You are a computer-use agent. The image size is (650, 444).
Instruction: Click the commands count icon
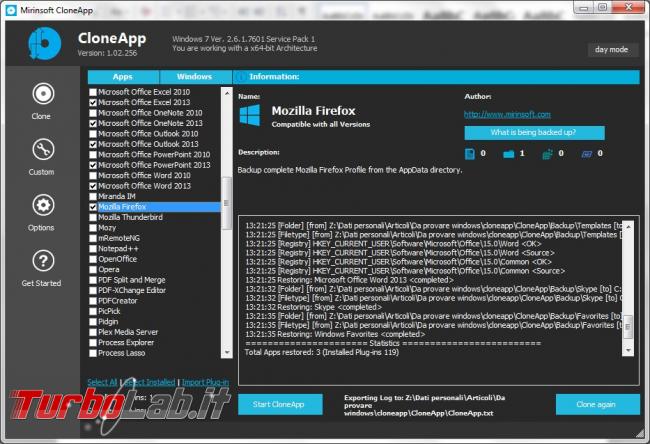(587, 154)
